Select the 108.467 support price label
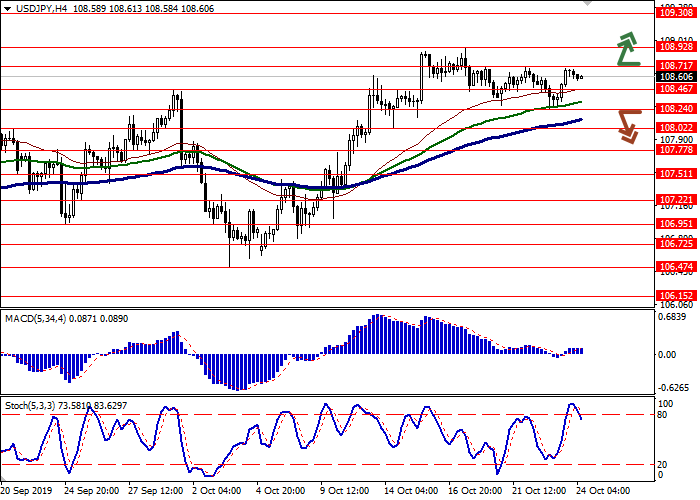Image resolution: width=700 pixels, height=500 pixels. click(674, 89)
